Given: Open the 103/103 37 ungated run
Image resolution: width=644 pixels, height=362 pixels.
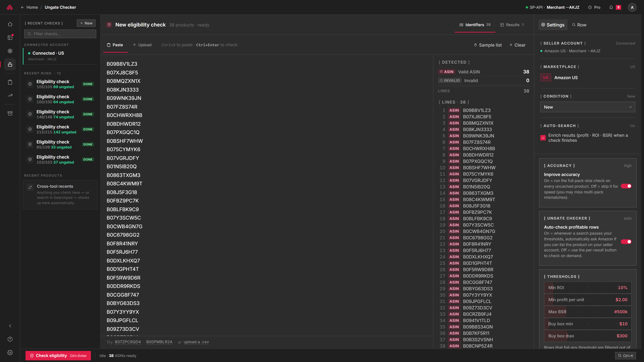Looking at the screenshot, I should click(x=60, y=159).
